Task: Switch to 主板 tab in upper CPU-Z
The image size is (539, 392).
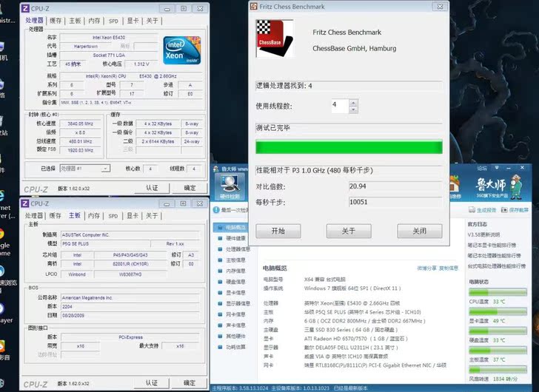Action: click(75, 21)
